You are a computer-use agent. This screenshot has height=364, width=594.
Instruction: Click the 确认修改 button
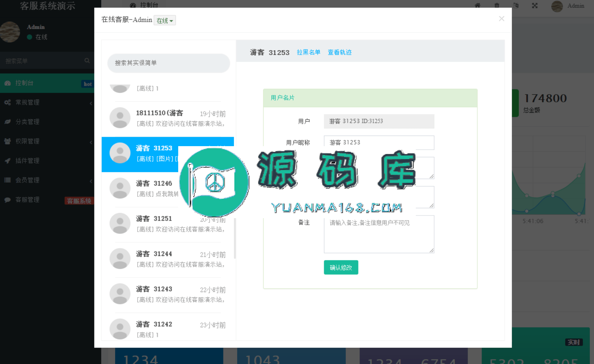[341, 267]
